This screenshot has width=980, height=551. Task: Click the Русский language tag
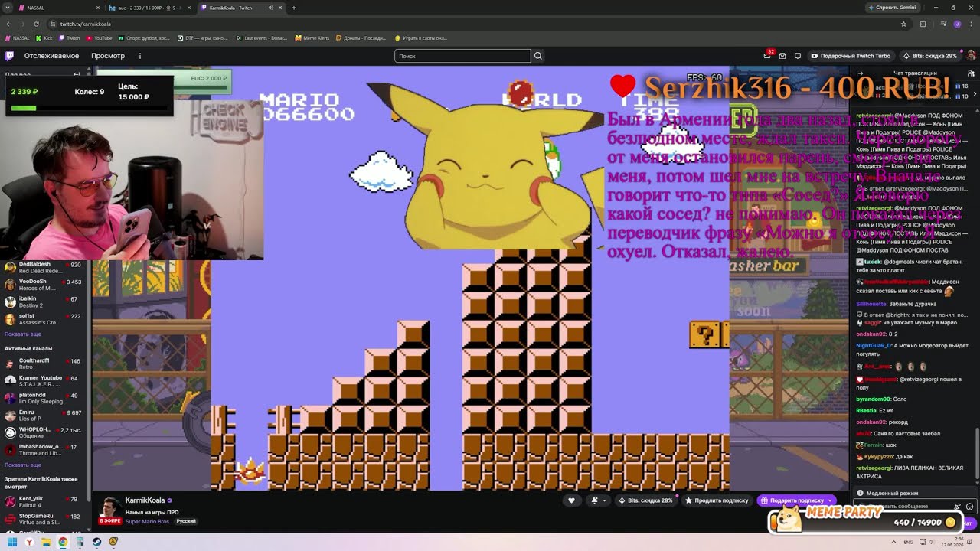tap(186, 521)
